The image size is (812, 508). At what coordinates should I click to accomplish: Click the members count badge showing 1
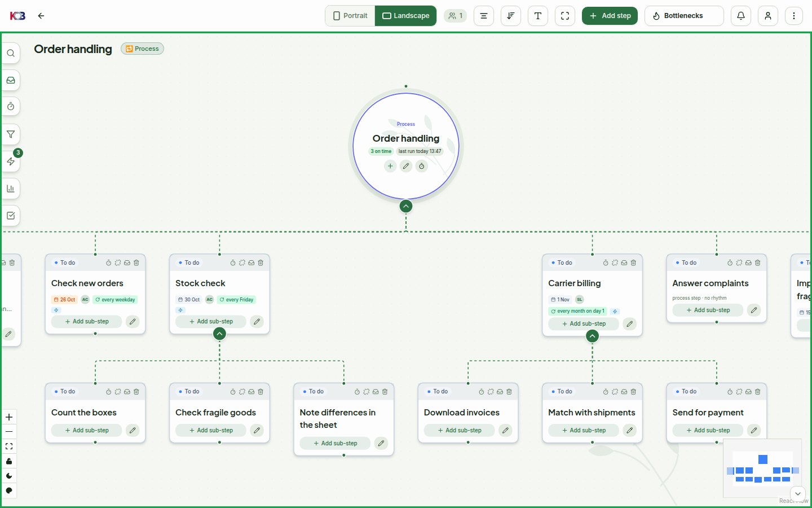456,16
